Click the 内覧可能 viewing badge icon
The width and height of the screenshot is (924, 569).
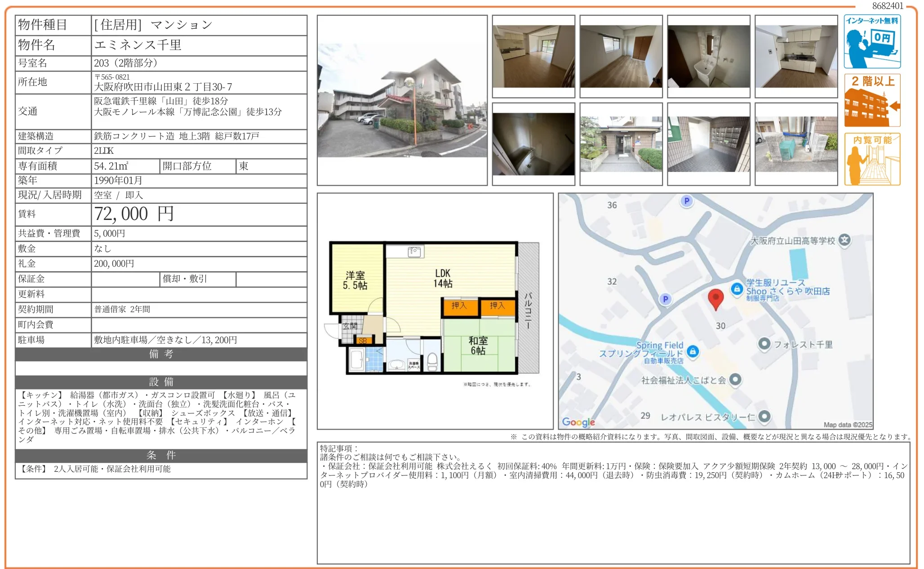[x=871, y=159]
